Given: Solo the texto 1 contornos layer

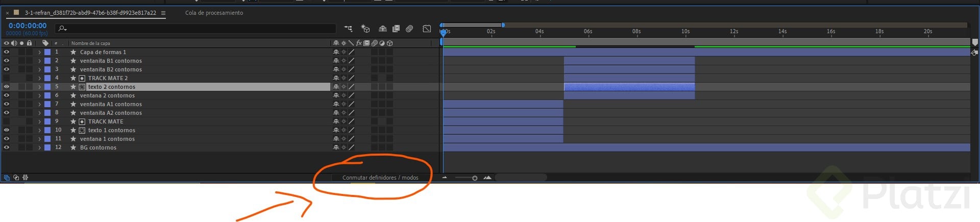Looking at the screenshot, I should 22,130.
